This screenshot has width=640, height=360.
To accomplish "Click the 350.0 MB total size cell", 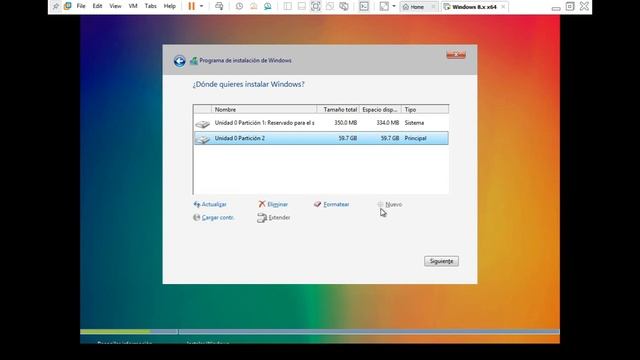I will pyautogui.click(x=345, y=123).
